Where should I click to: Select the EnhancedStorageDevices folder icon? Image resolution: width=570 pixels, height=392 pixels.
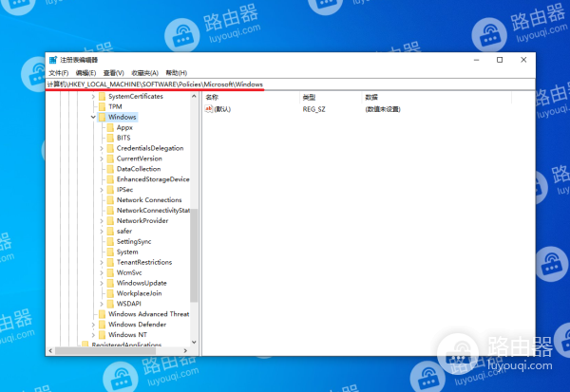110,179
